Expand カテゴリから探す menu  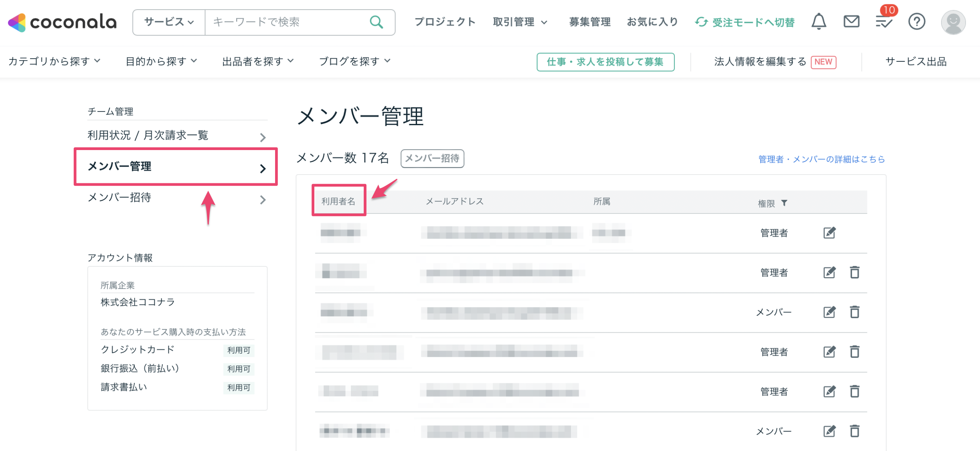click(x=54, y=61)
